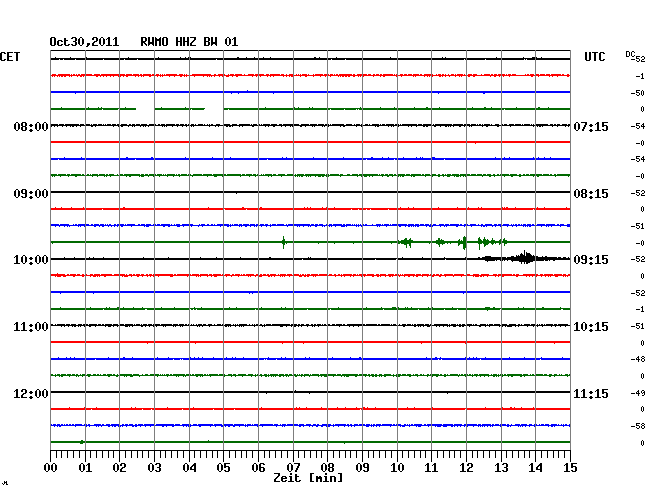Click the station title RWMO HHZ BW 01
The image size is (650, 494).
(189, 42)
